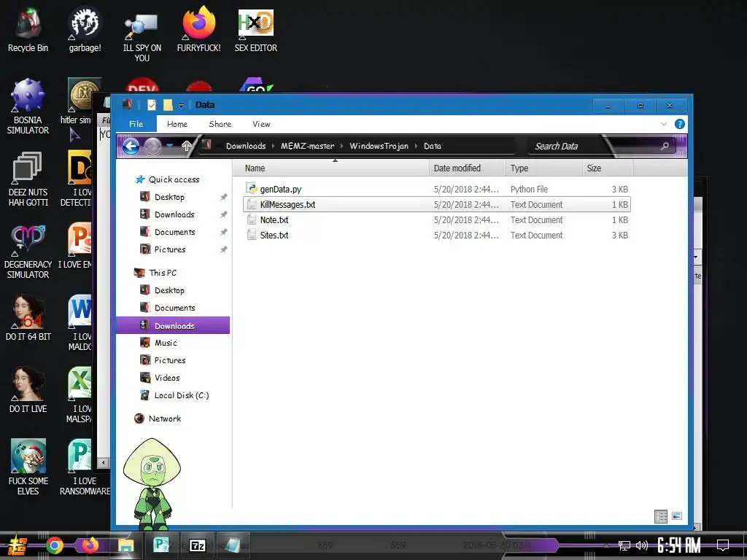Viewport: 747px width, 560px height.
Task: Sort files by Date modified column
Action: pyautogui.click(x=468, y=168)
